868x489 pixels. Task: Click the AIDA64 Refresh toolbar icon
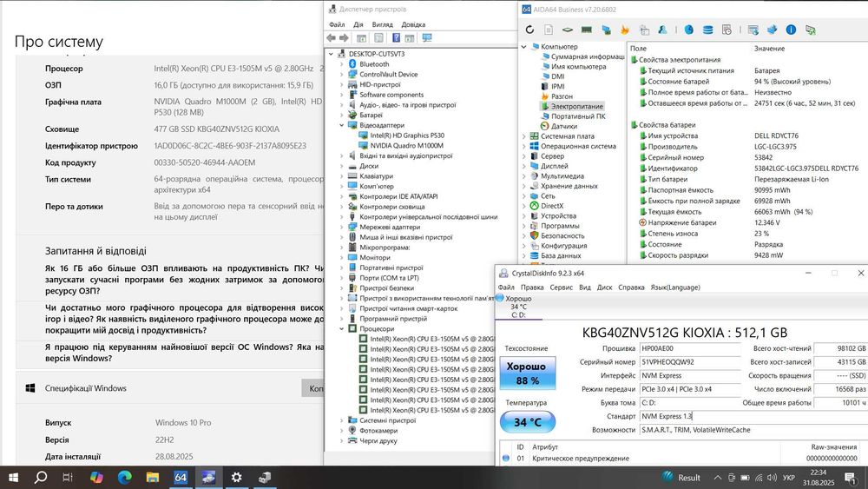tap(529, 30)
